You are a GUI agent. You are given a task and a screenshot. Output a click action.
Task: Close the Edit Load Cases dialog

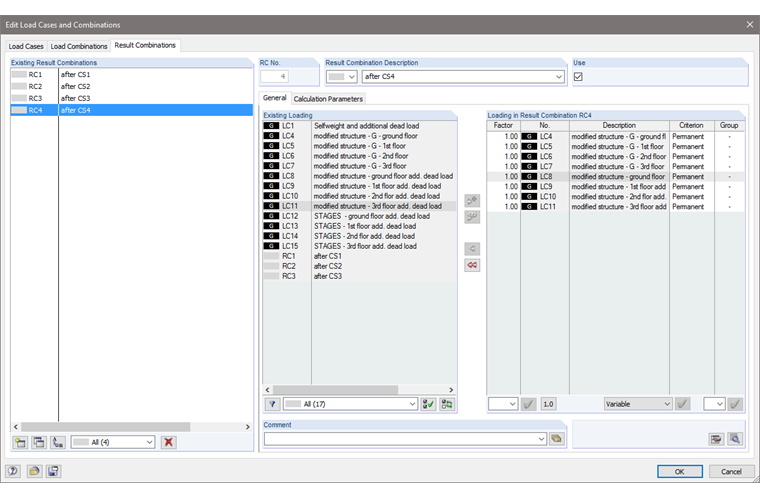tap(749, 24)
